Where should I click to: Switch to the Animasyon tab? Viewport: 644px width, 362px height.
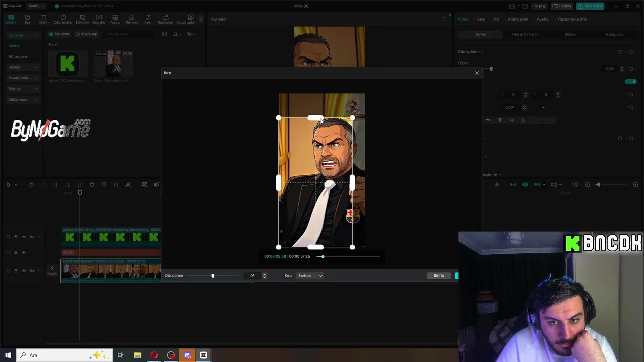(x=518, y=19)
